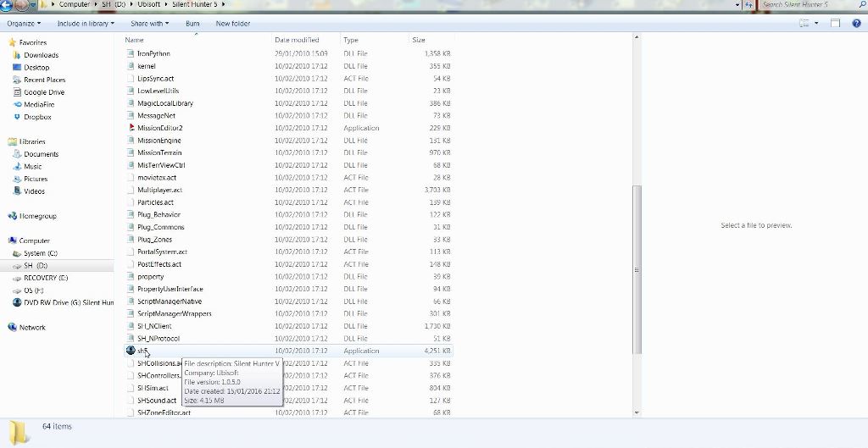Open the change view dropdown arrow
Viewport: 868px width, 448px height.
point(816,23)
